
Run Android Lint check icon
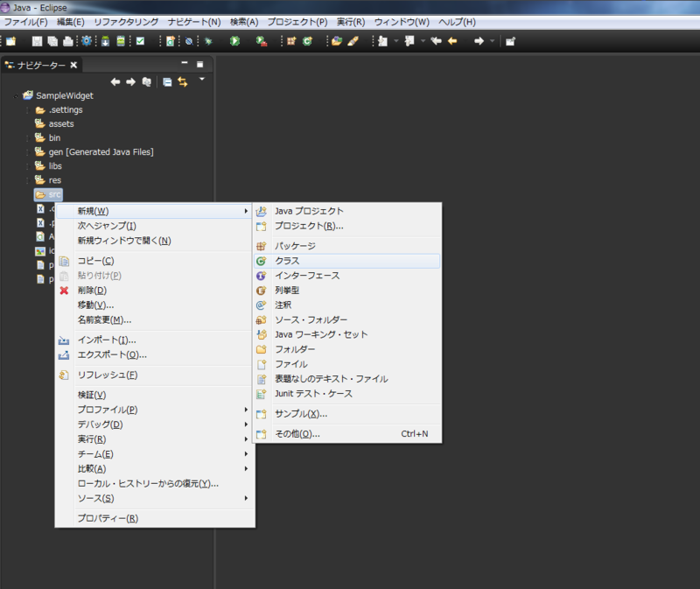point(140,41)
